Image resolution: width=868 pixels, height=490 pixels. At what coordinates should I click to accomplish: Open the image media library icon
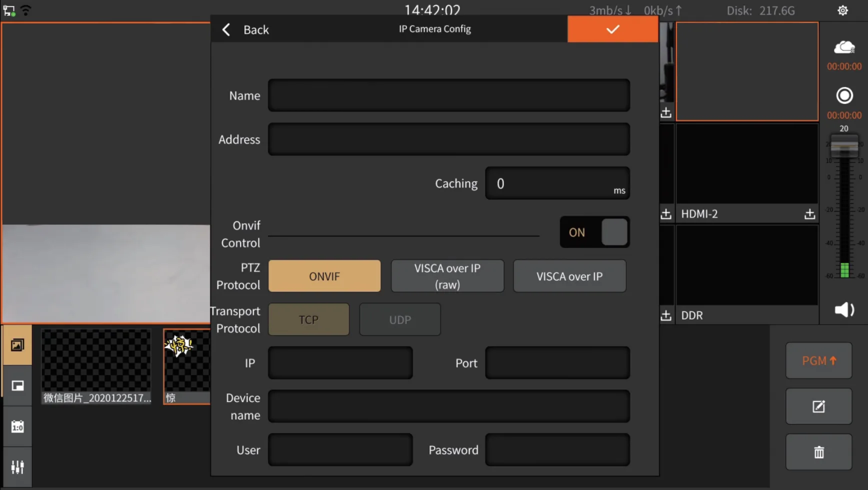point(17,345)
